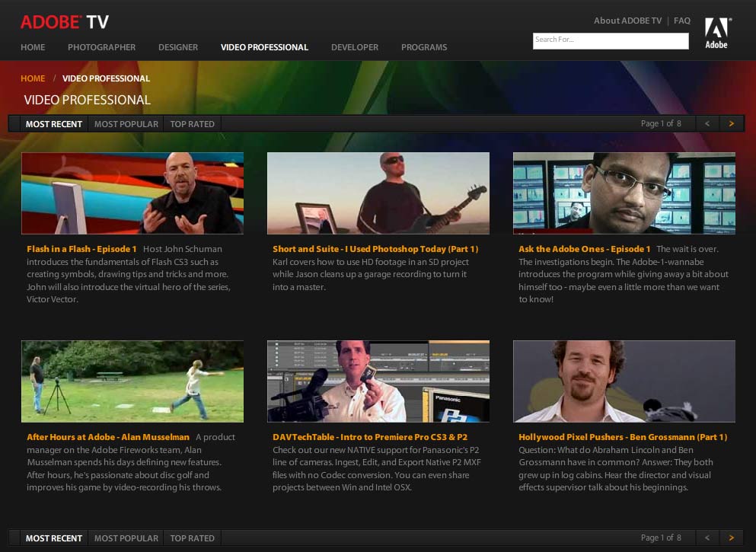Click the Abraham Lincoln question description
This screenshot has height=552, width=756.
[x=616, y=468]
